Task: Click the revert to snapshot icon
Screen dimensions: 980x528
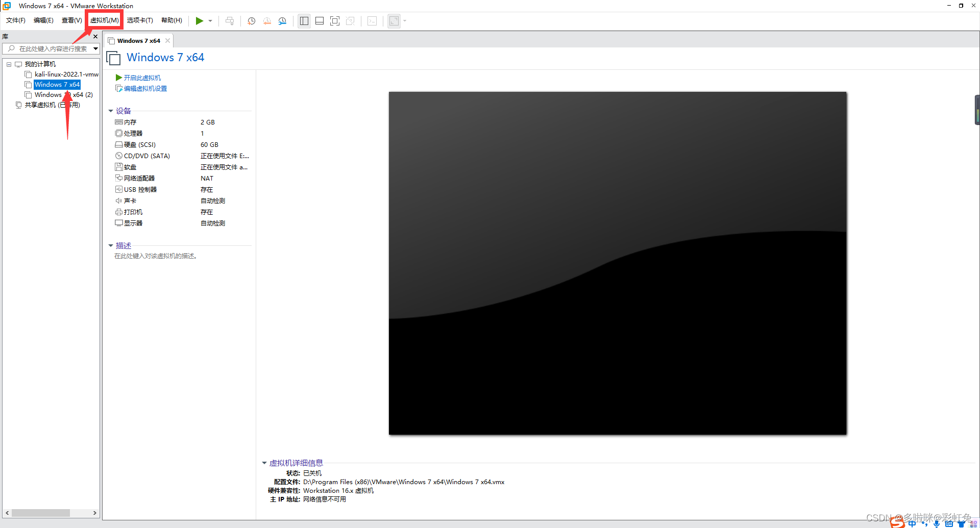Action: coord(267,21)
